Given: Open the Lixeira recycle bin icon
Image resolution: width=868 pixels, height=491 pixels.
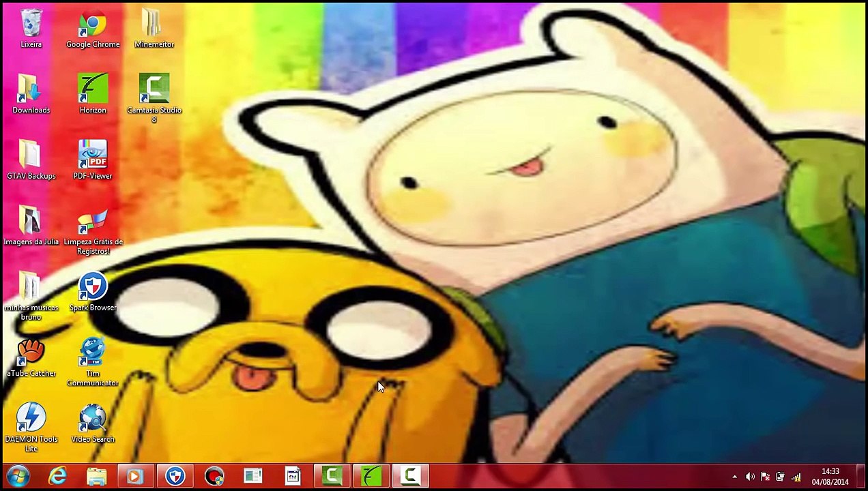Looking at the screenshot, I should (31, 29).
